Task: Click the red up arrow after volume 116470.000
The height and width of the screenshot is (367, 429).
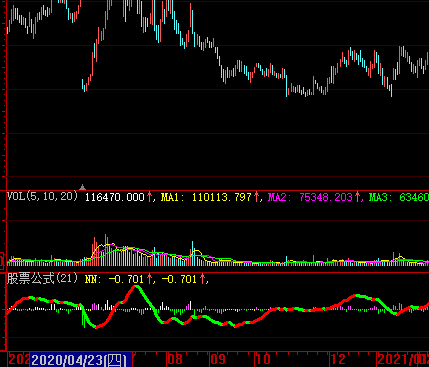Action: [x=150, y=197]
